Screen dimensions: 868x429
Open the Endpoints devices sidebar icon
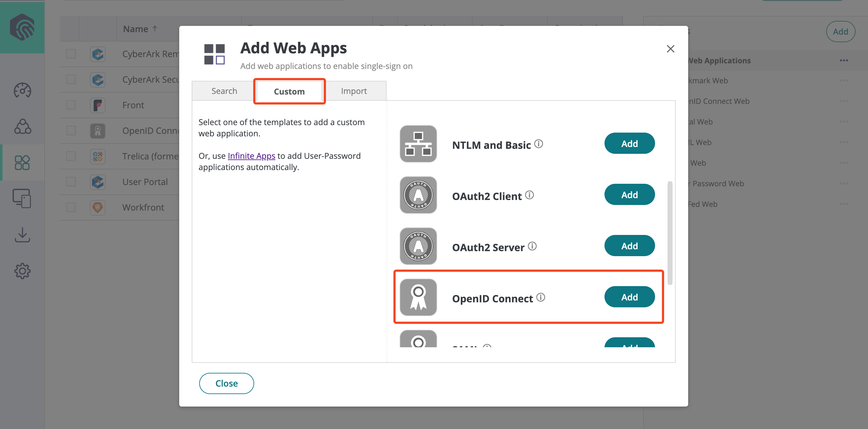22,198
